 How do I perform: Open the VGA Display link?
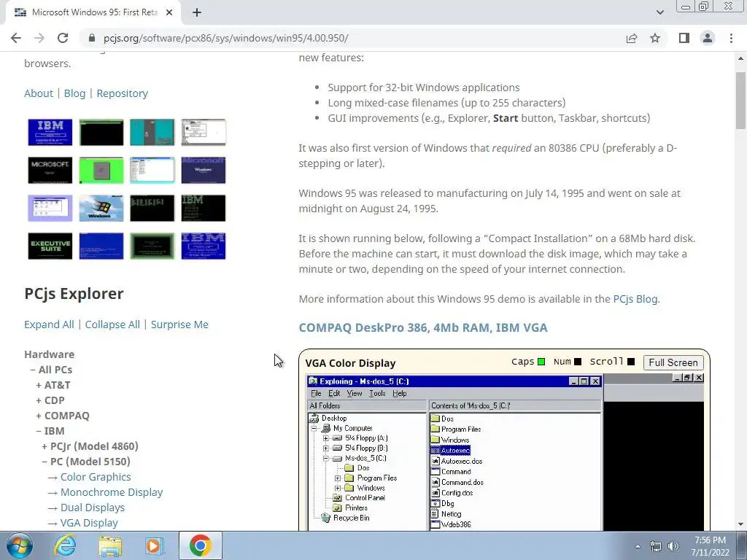[x=89, y=522]
